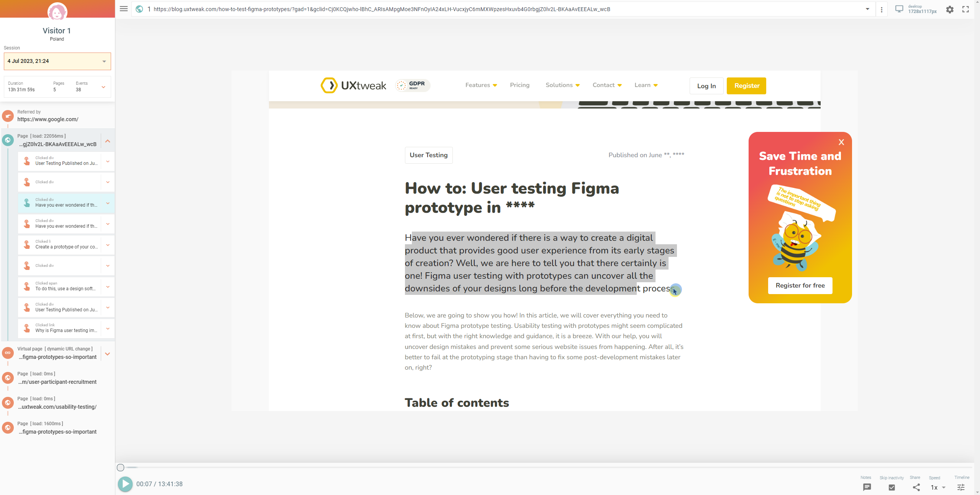Toggle the Skip inactivity checkbox
This screenshot has width=980, height=495.
point(892,487)
